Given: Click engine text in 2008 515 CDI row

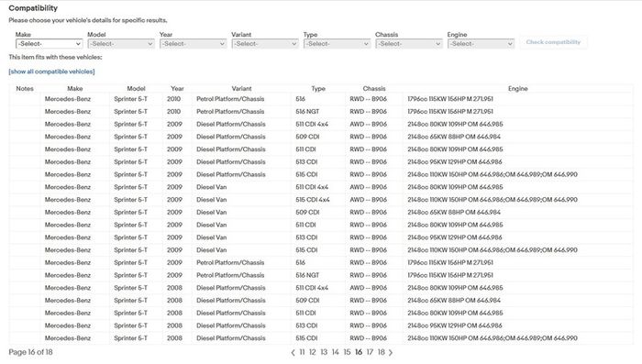Looking at the screenshot, I should tap(493, 338).
